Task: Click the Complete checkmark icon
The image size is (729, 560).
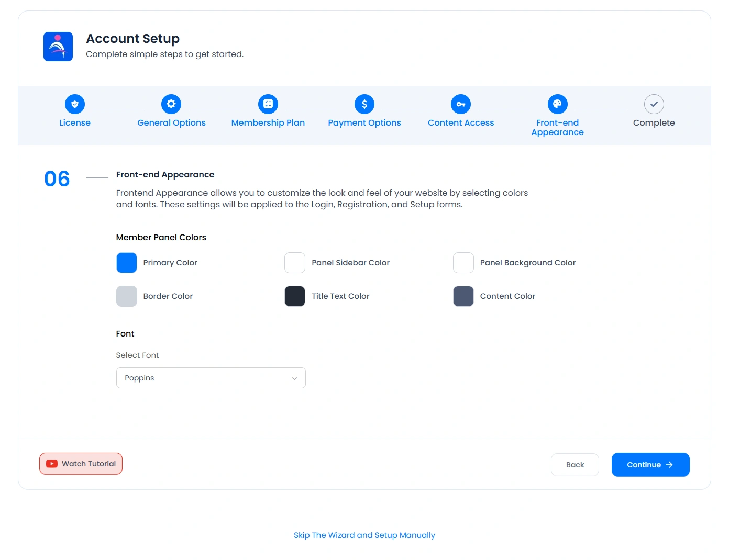Action: [x=654, y=104]
